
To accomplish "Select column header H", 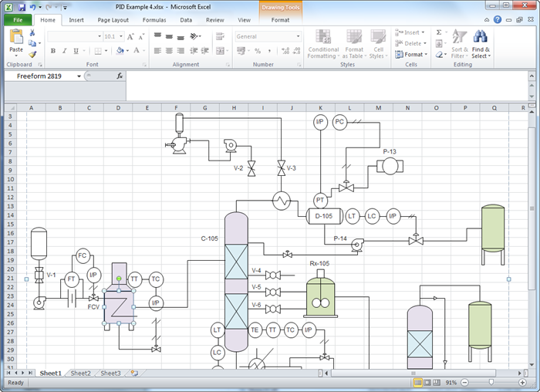I will [234, 107].
